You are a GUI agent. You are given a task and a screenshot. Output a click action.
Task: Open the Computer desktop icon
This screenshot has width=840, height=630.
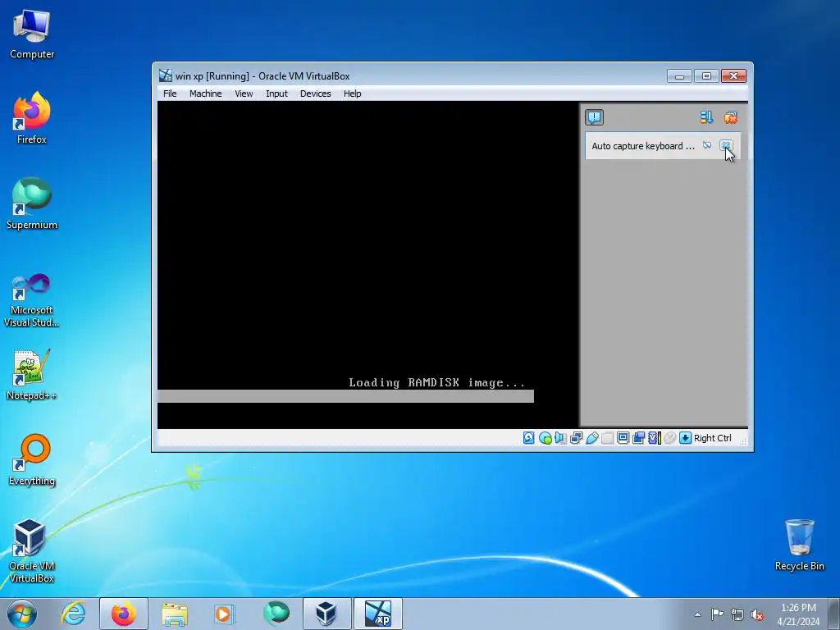32,34
